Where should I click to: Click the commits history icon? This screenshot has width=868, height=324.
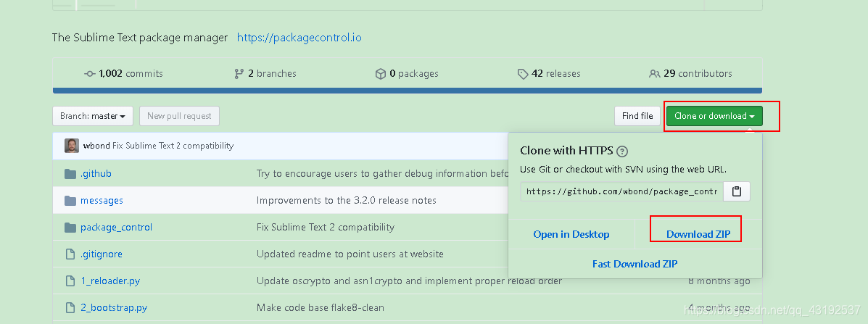[x=90, y=73]
